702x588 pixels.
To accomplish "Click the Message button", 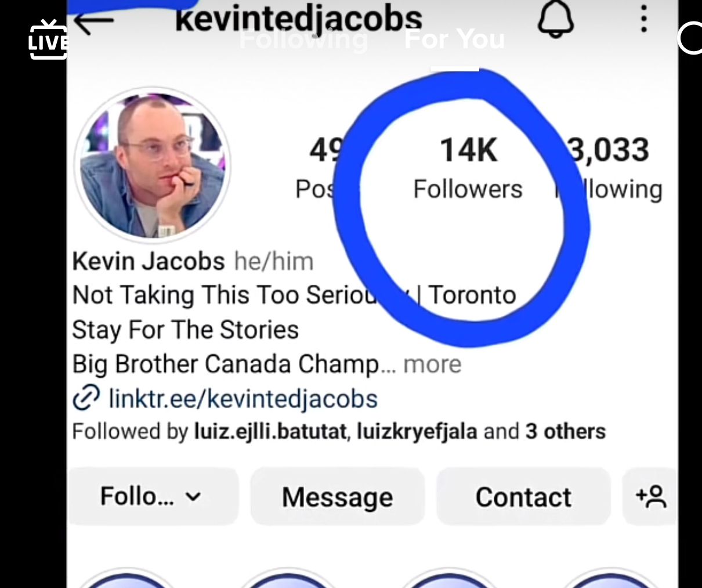I will (x=338, y=497).
